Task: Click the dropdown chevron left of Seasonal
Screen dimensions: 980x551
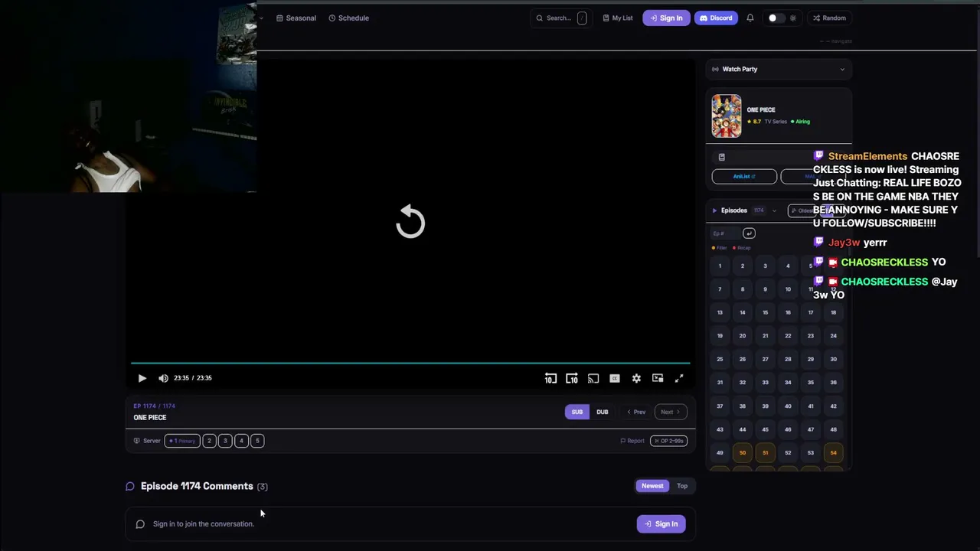Action: coord(261,18)
